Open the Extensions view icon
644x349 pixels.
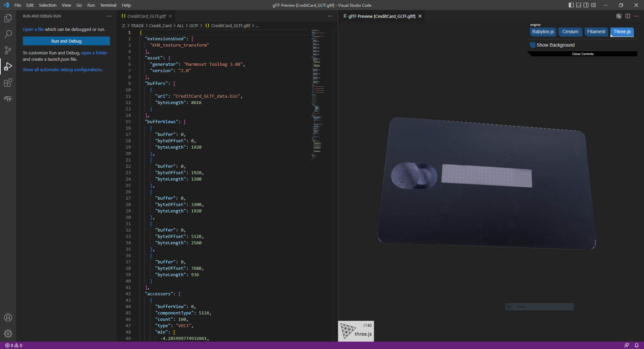coord(8,83)
